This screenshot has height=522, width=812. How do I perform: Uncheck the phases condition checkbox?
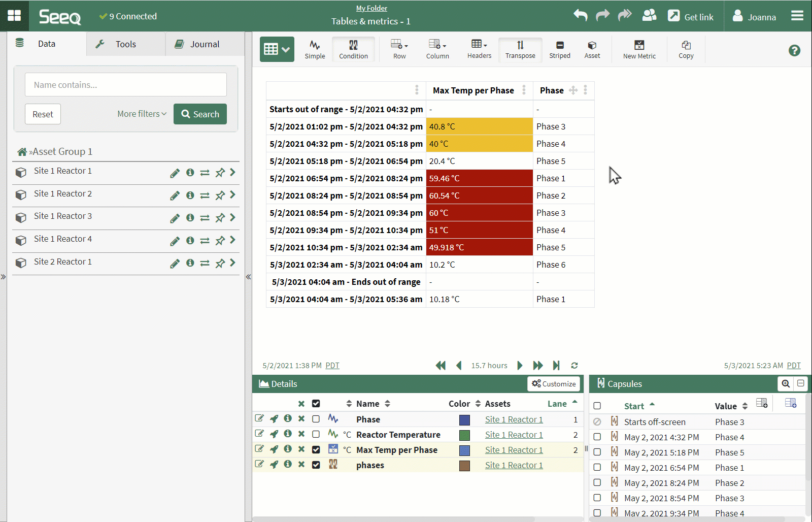pos(316,465)
